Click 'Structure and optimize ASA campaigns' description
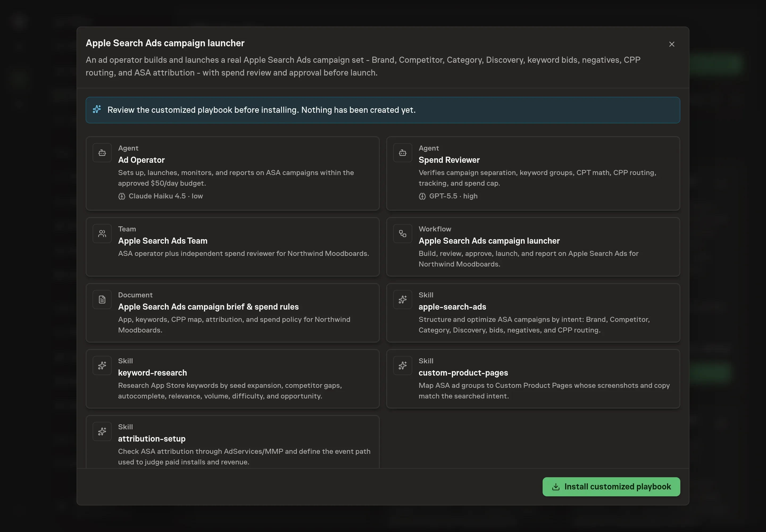 (534, 325)
